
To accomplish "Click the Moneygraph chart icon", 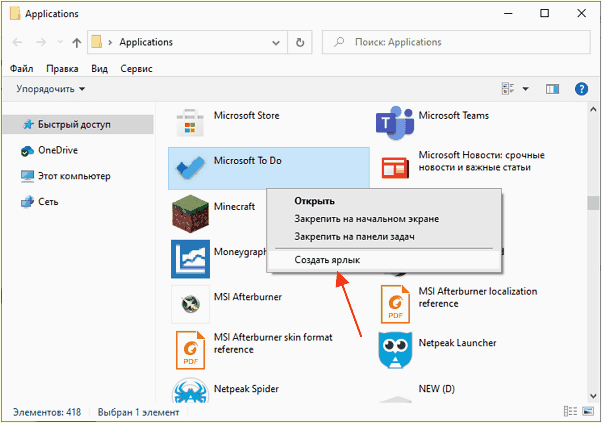I will tap(190, 259).
